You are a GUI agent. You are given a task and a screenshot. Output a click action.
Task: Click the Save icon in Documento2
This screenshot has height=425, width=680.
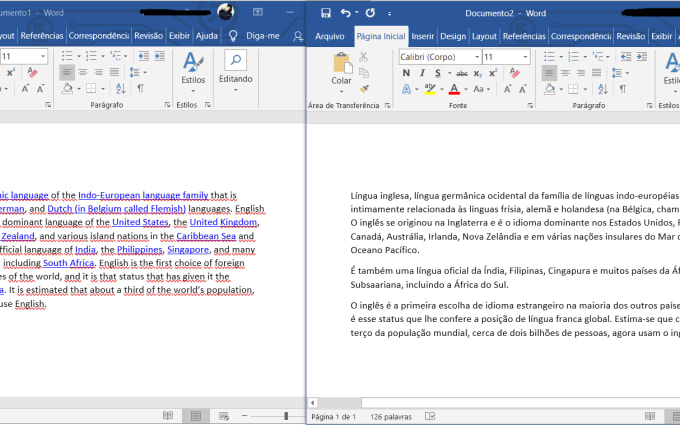[326, 13]
